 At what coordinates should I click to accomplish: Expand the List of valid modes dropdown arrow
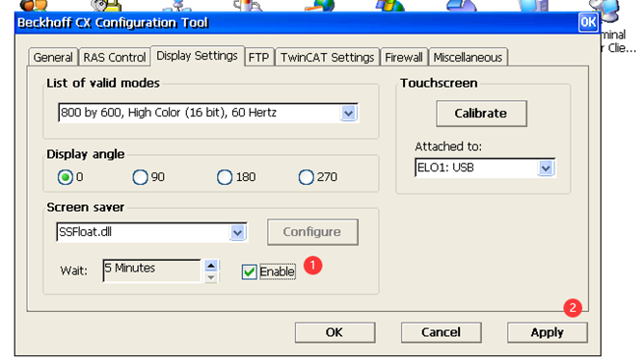pos(349,113)
